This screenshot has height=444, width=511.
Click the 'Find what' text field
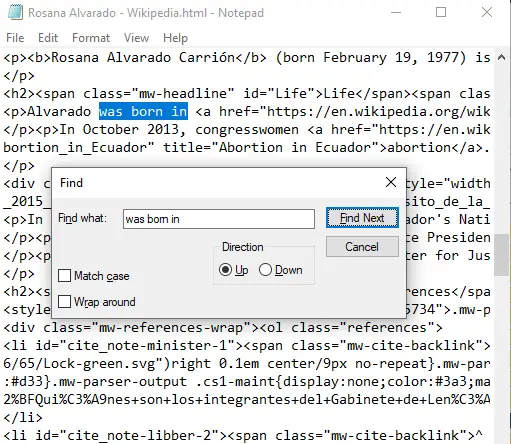(219, 219)
